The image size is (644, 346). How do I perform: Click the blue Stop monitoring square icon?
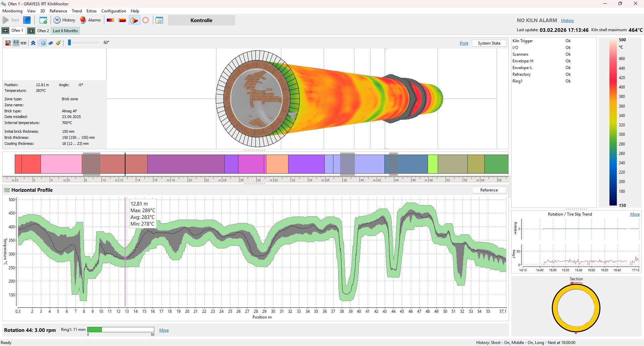[x=27, y=20]
